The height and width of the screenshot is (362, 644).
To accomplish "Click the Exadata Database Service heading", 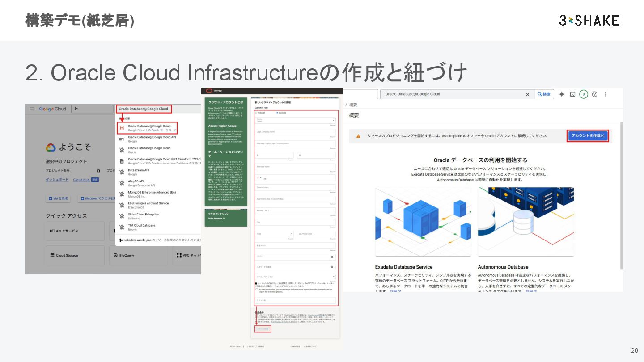I will (x=404, y=267).
